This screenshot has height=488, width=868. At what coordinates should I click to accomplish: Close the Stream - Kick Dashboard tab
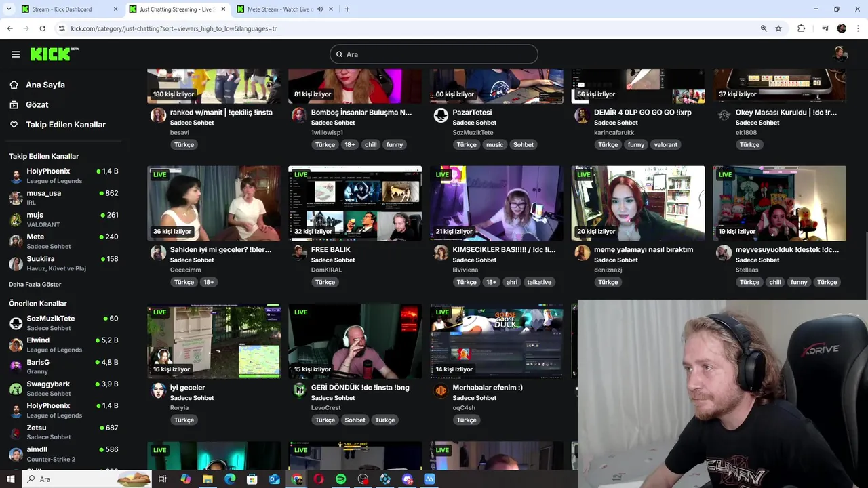tap(115, 9)
